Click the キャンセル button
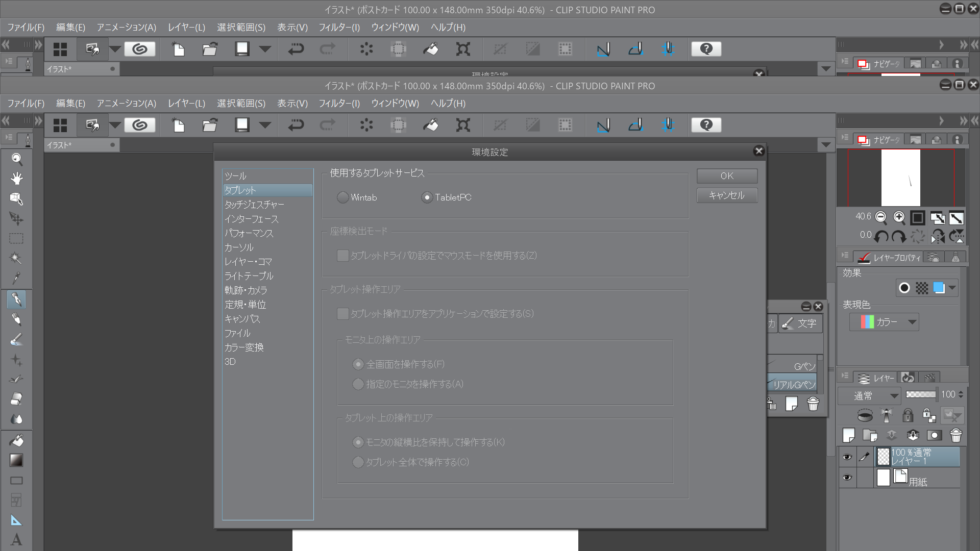Screen dimensions: 980x551 [727, 195]
